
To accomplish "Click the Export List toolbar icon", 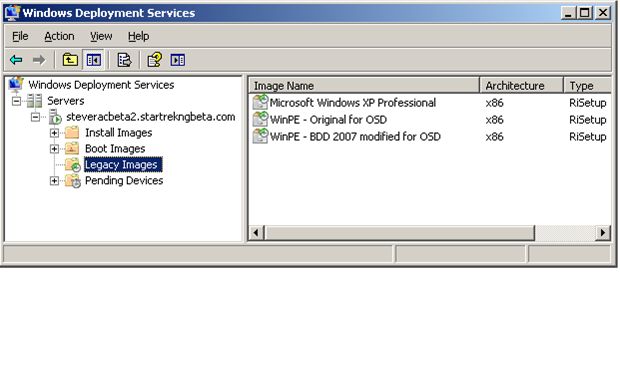I will pyautogui.click(x=124, y=60).
